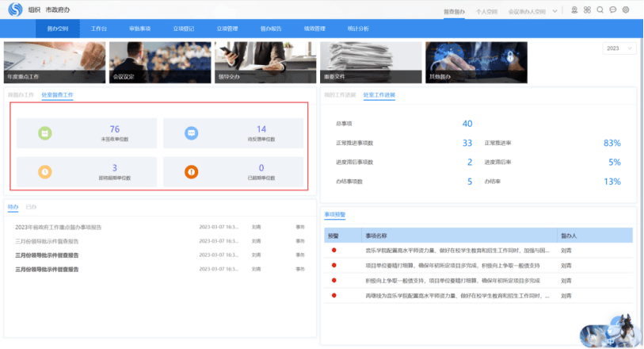Click the orange exclamation icon beside 已超期单位数
Image resolution: width=644 pixels, height=349 pixels.
191,172
